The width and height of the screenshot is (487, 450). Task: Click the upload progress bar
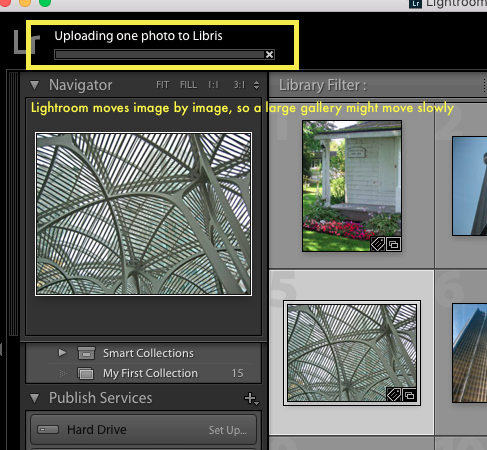tap(160, 55)
